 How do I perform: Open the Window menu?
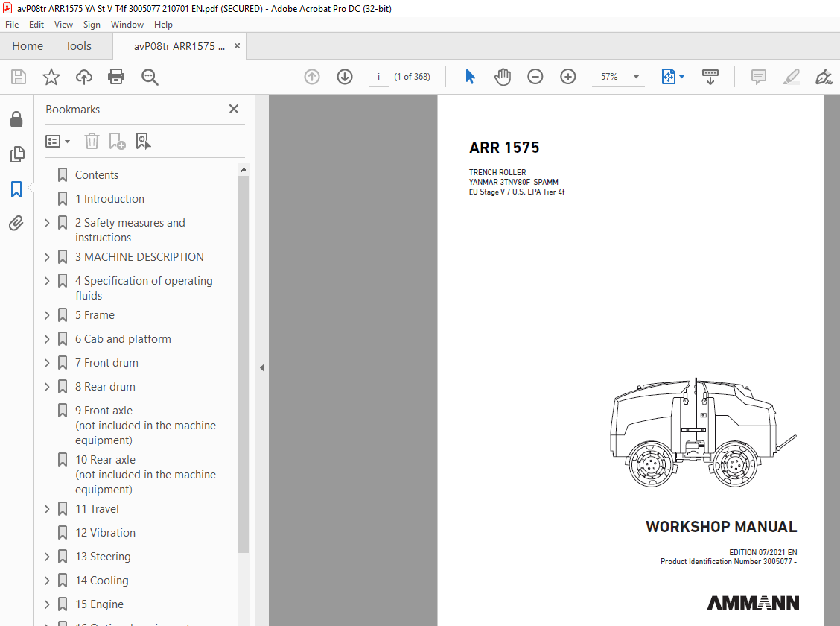pyautogui.click(x=127, y=24)
